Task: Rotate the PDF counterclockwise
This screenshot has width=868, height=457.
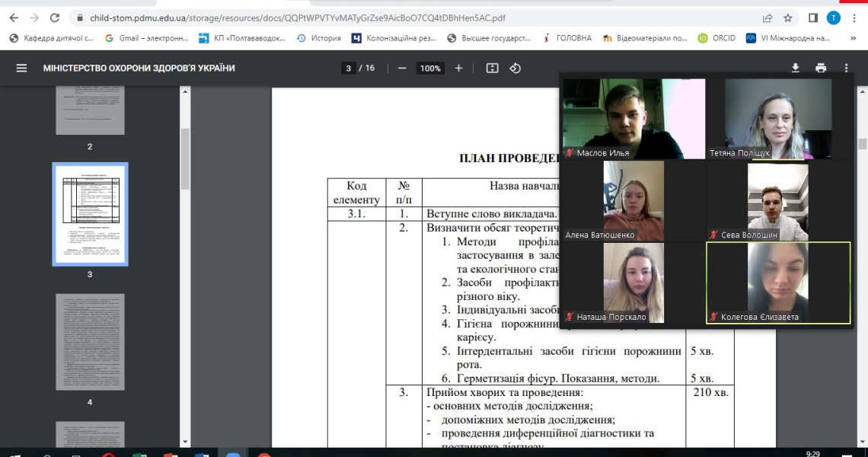Action: tap(515, 68)
